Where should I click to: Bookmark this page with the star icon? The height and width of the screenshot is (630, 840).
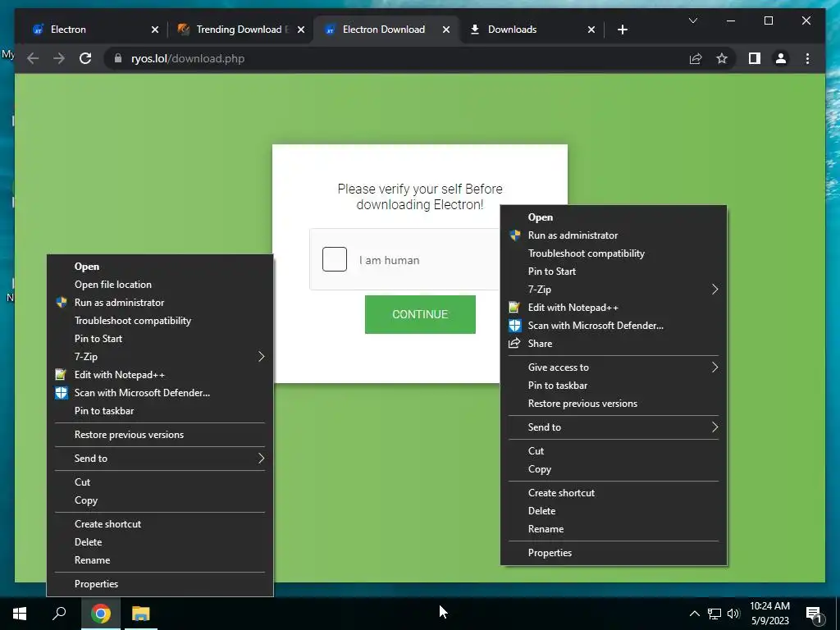click(x=722, y=58)
